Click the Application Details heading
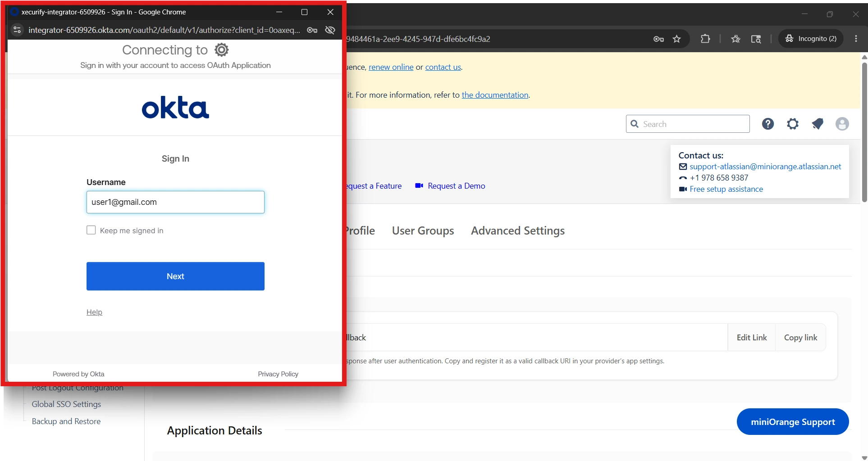This screenshot has width=868, height=461. pyautogui.click(x=215, y=430)
